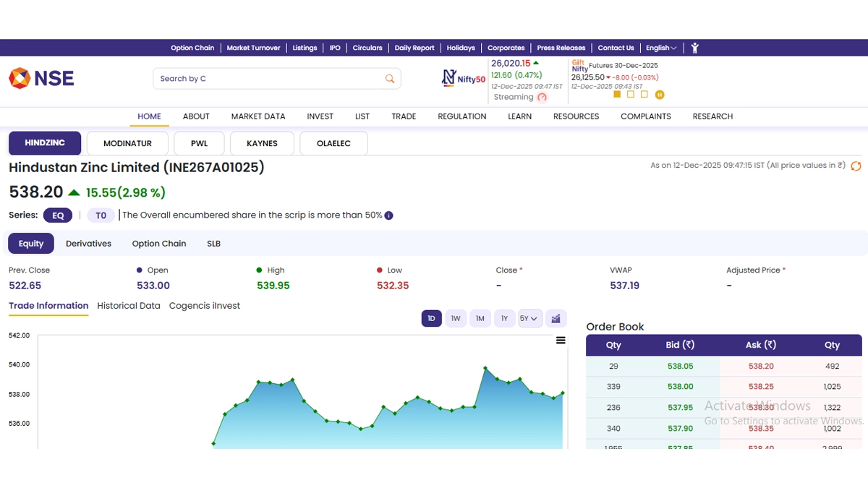
Task: Click the Option Chain link in top bar
Action: coord(192,48)
